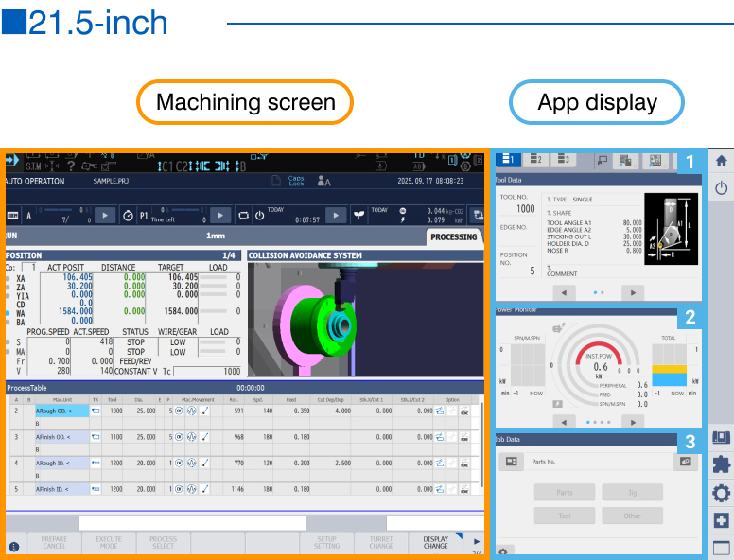Click the eco leaf icon in status bar

point(358,215)
